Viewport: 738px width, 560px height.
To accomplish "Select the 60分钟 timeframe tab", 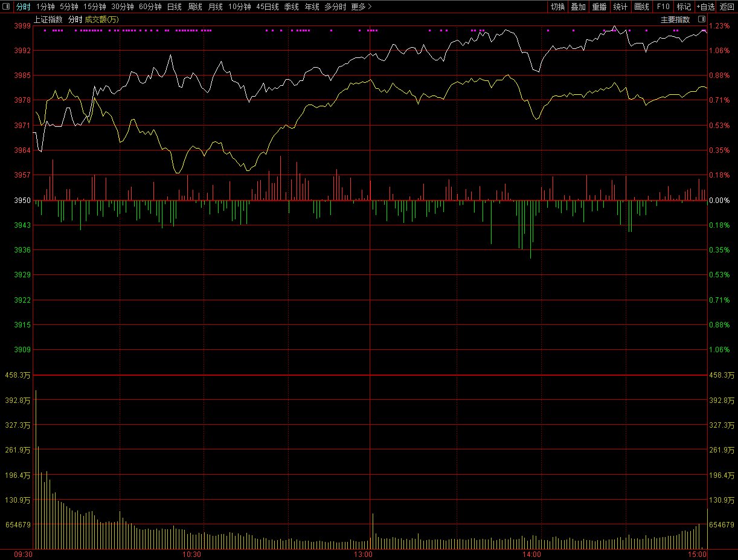I will [150, 7].
